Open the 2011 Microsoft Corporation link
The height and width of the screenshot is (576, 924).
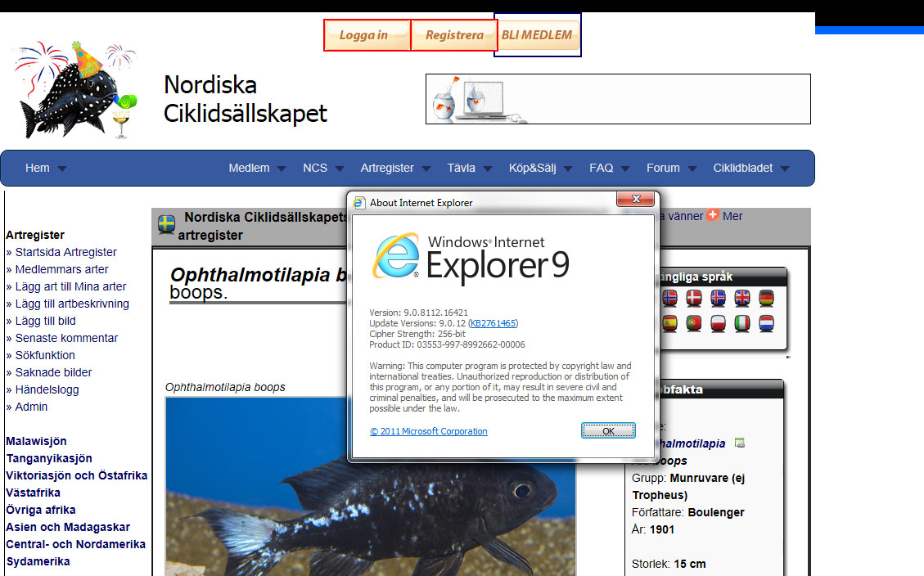(428, 431)
